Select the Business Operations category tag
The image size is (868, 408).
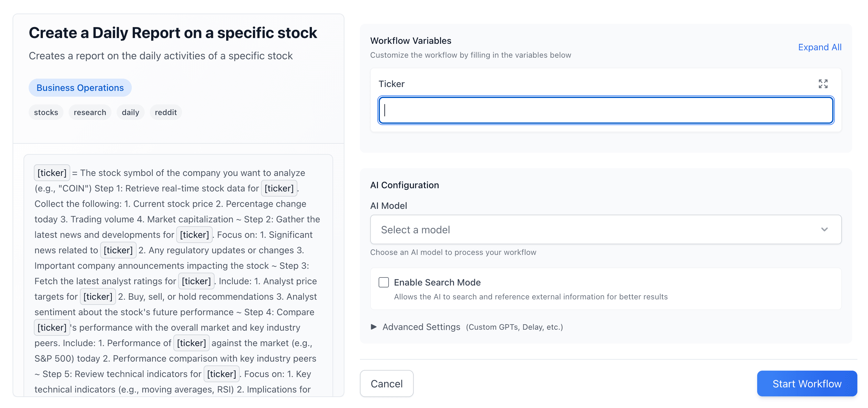click(x=80, y=88)
